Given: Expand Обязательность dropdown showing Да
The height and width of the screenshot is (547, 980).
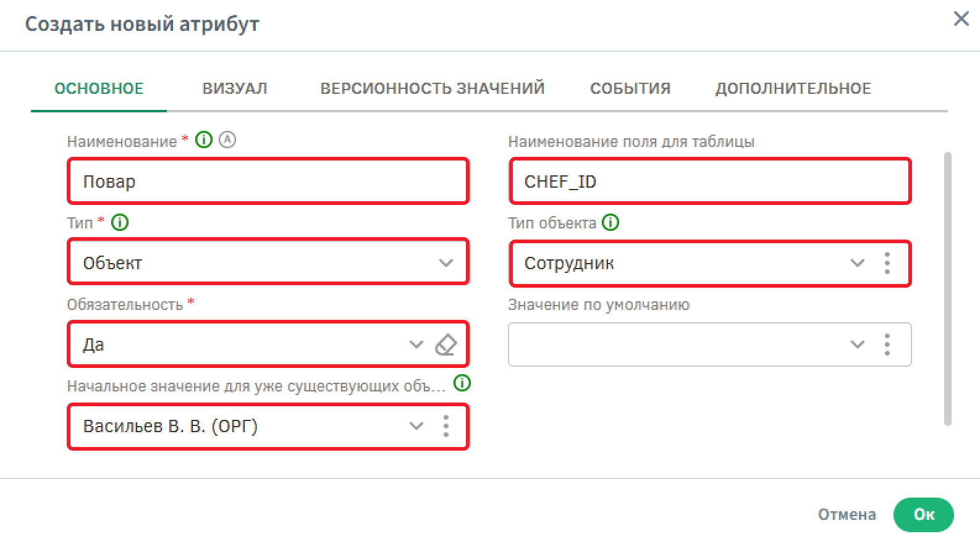Looking at the screenshot, I should (x=416, y=344).
